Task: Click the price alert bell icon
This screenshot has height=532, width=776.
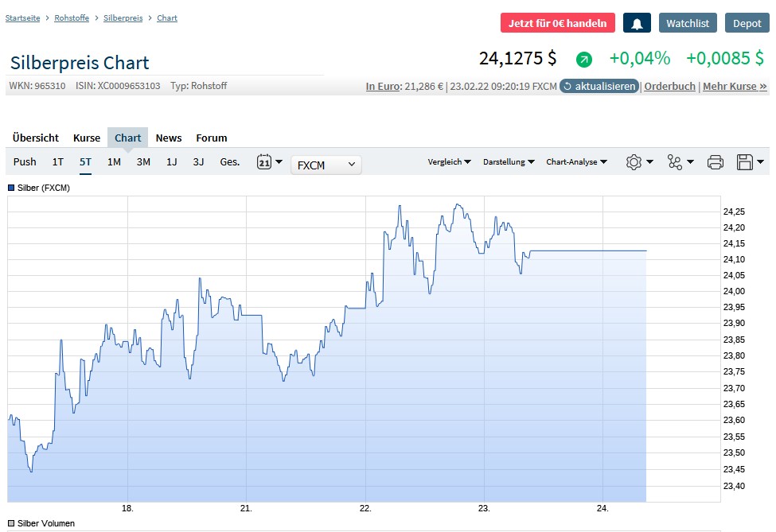Action: click(x=637, y=23)
